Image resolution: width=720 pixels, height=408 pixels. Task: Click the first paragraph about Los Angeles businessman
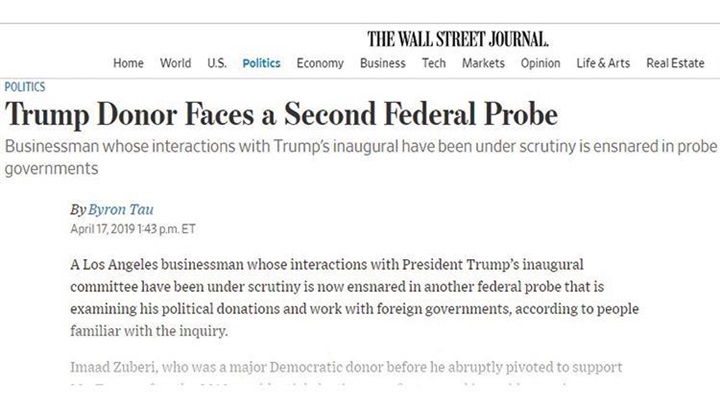pyautogui.click(x=354, y=297)
